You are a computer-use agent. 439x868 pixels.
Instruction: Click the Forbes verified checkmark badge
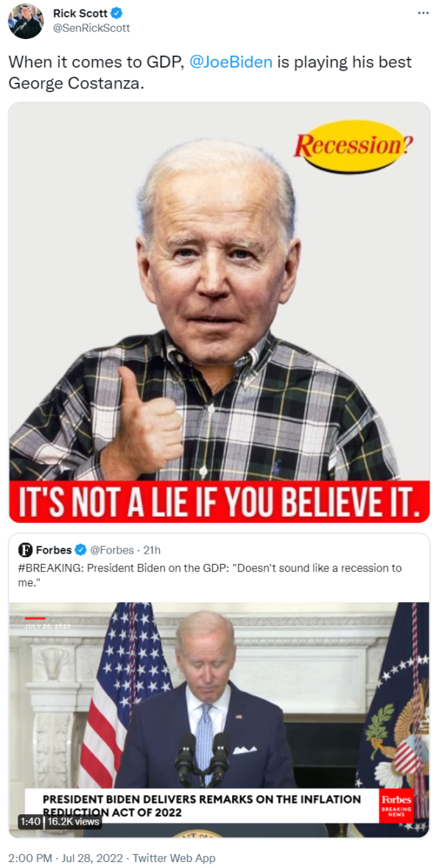click(x=80, y=550)
